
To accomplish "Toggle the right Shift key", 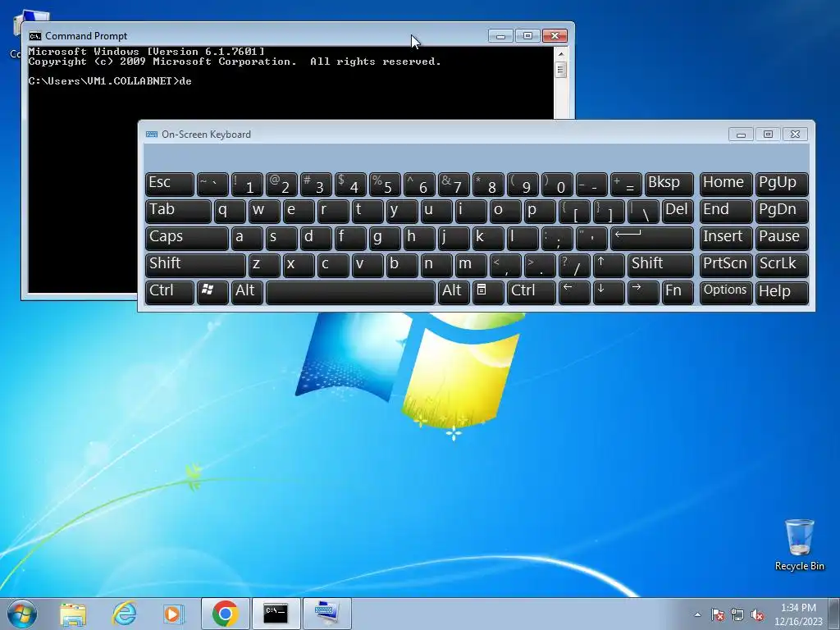I will (660, 265).
